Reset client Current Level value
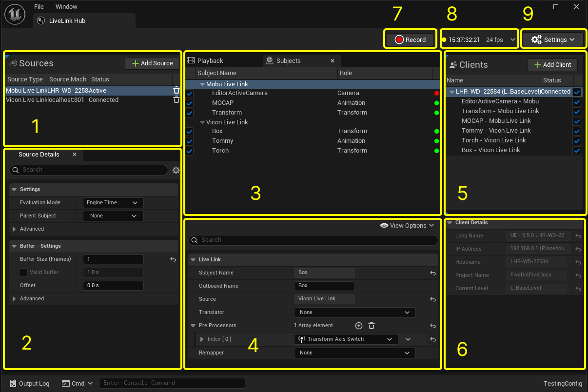588x392 pixels. coord(578,288)
